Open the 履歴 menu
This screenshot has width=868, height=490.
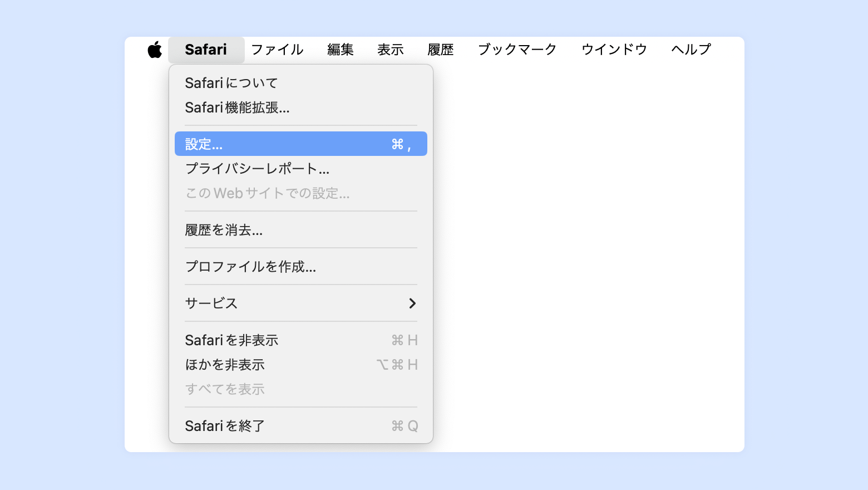440,50
